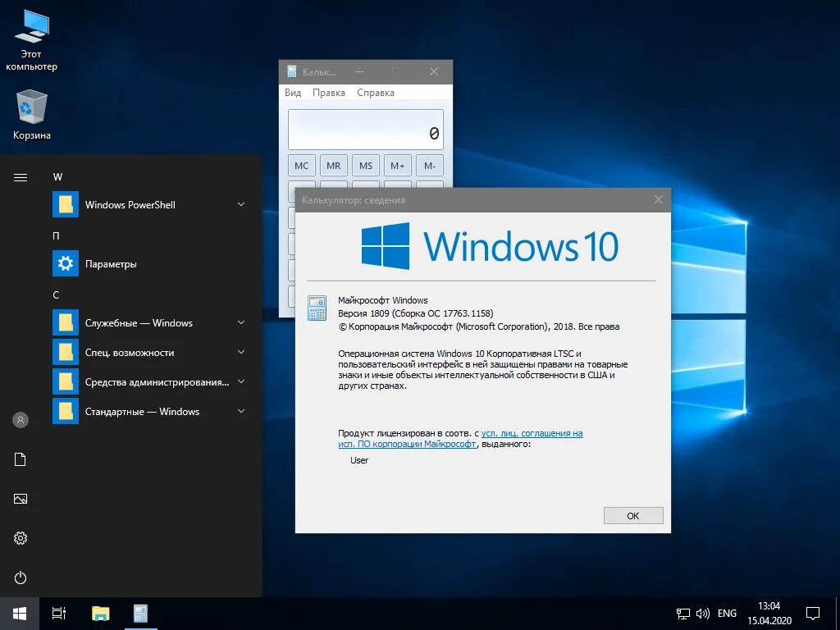
Task: Click the Спец. возможности folder icon
Action: [x=66, y=352]
